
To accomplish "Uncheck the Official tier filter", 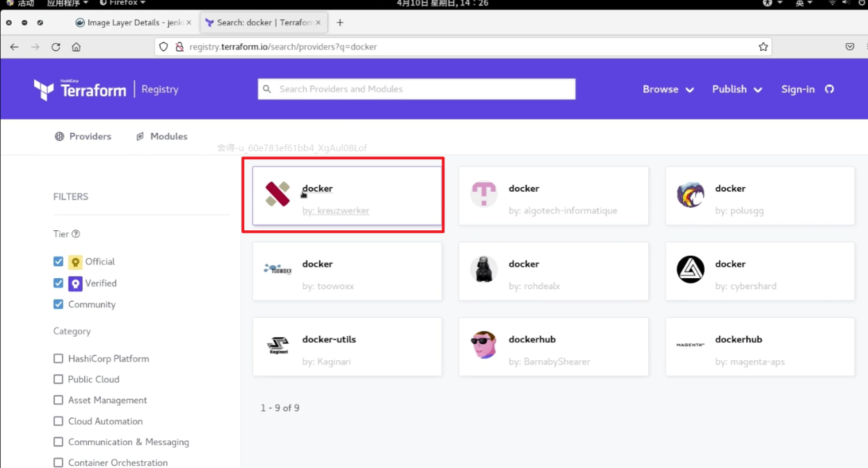I will pyautogui.click(x=58, y=261).
